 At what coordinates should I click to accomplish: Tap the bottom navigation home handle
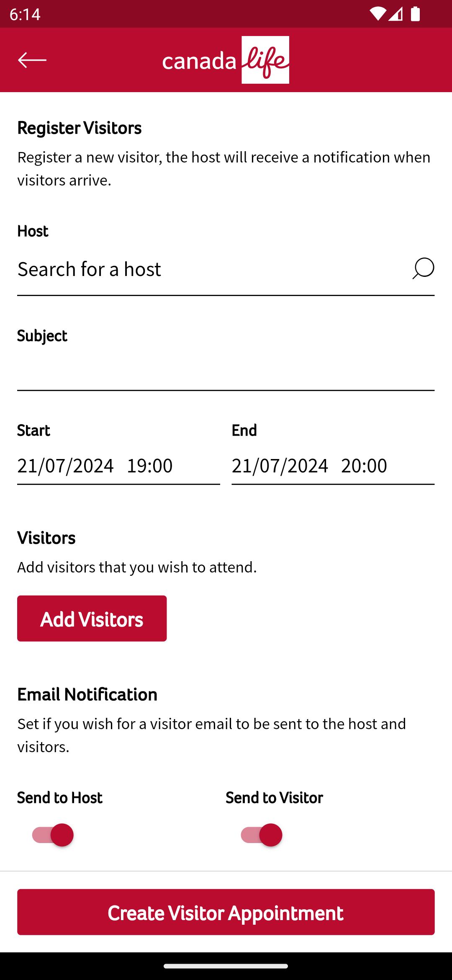pos(226,966)
